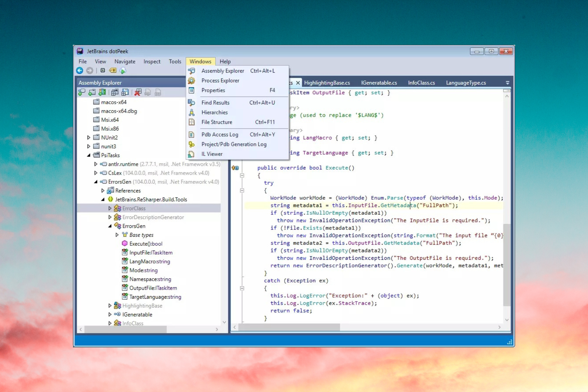Screen dimensions: 588x392
Task: Click the red remove-assembly icon
Action: click(x=138, y=92)
